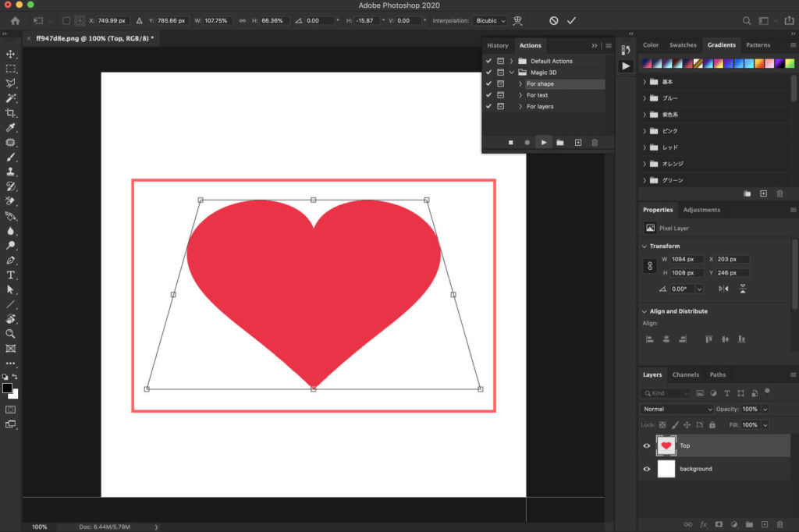799x532 pixels.
Task: Commit the transform with the checkmark
Action: pyautogui.click(x=571, y=20)
